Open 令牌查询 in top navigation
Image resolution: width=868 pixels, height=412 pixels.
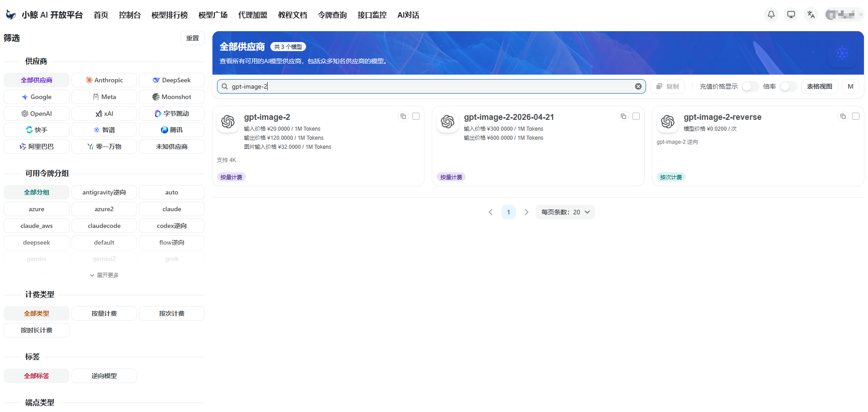332,15
